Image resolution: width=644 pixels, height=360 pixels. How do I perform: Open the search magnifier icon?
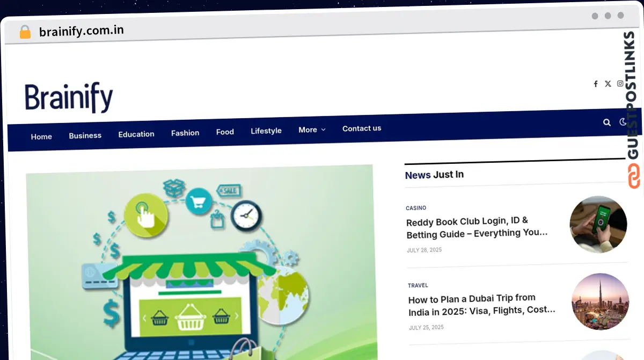(x=607, y=123)
